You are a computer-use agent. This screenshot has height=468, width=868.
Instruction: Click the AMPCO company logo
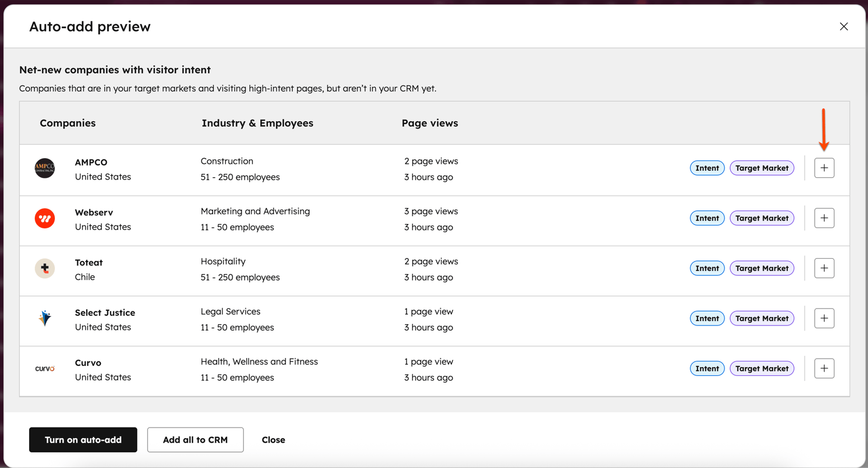point(45,168)
